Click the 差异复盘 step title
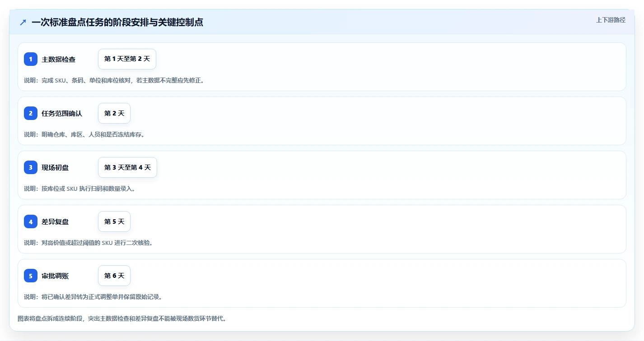644x341 pixels. 55,222
